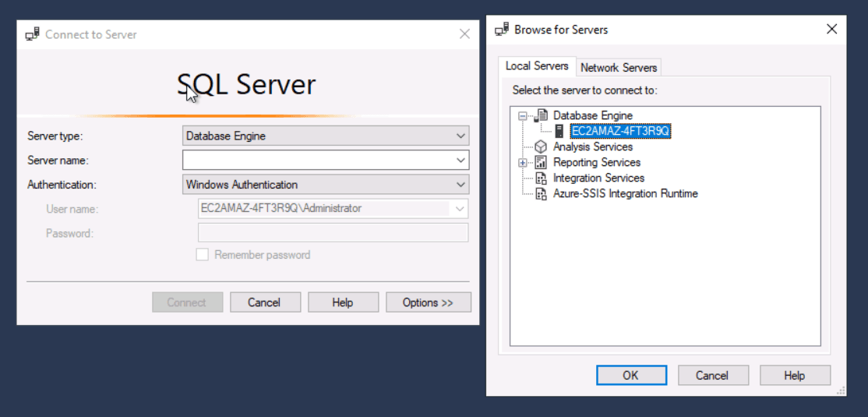Open the Authentication dropdown
The width and height of the screenshot is (868, 417).
[x=326, y=185]
